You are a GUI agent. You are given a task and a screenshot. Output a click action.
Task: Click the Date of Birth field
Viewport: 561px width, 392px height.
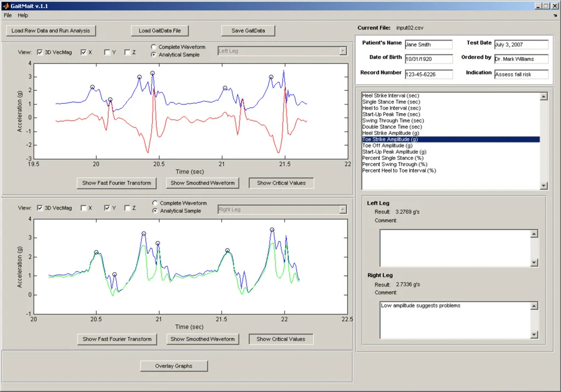[428, 59]
